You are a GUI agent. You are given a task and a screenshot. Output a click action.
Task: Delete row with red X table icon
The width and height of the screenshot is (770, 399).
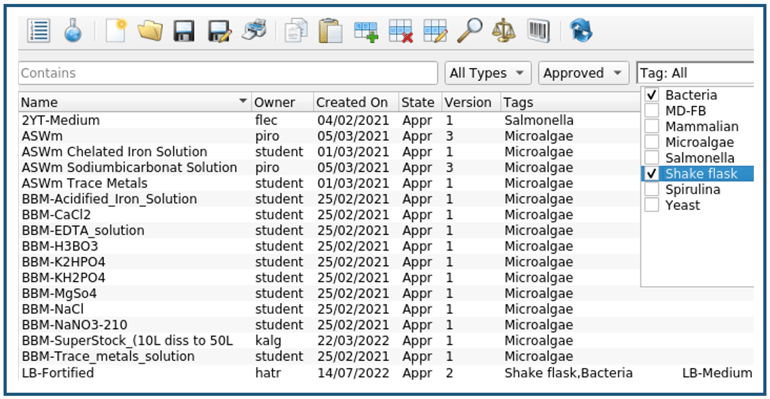[401, 31]
